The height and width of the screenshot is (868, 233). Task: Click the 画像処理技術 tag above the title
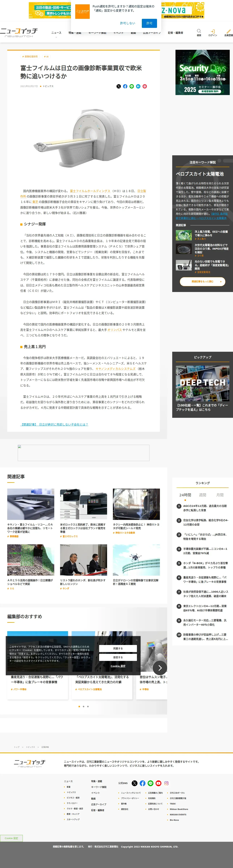click(x=30, y=57)
